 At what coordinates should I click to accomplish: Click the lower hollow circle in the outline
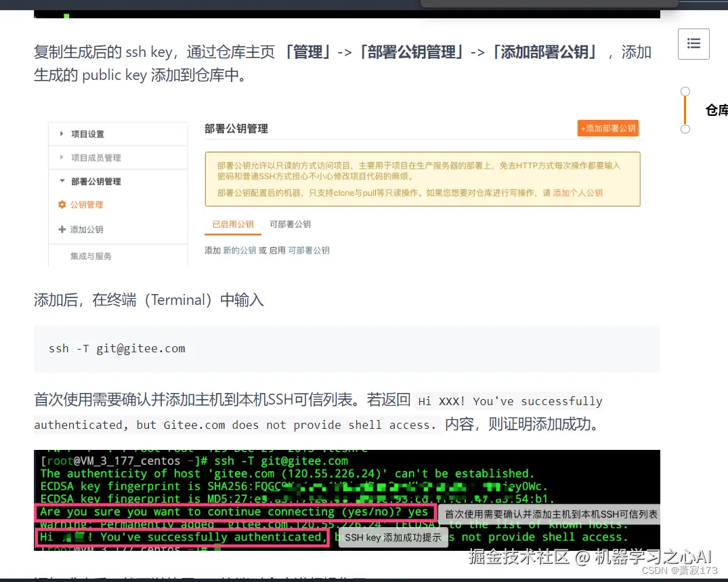coord(685,127)
